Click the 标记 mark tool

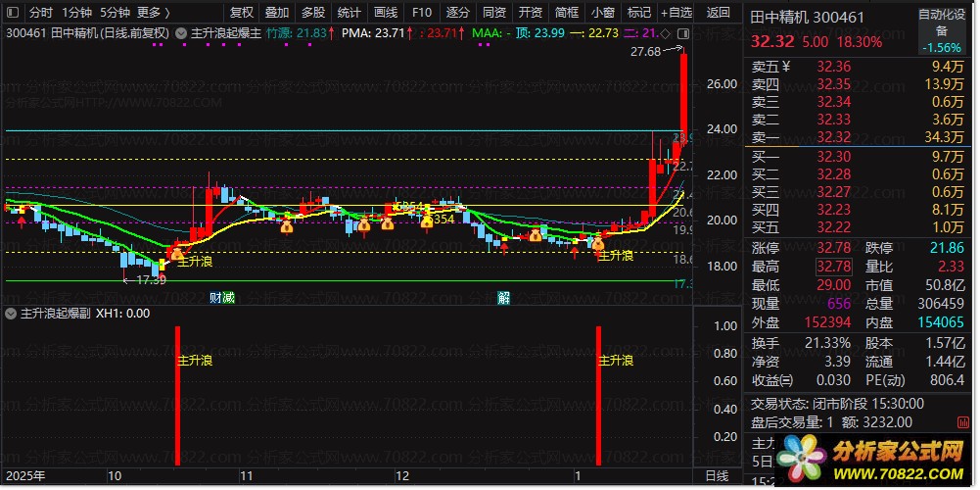click(x=638, y=12)
